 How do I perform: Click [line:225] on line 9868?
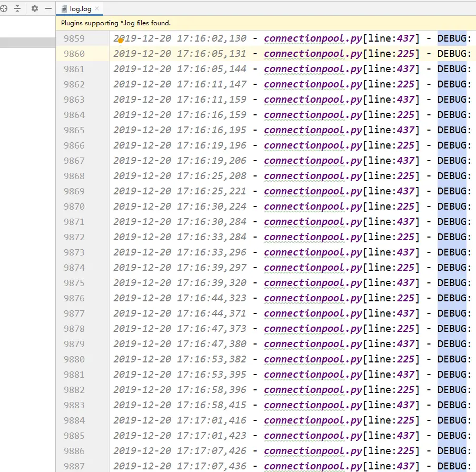(391, 176)
